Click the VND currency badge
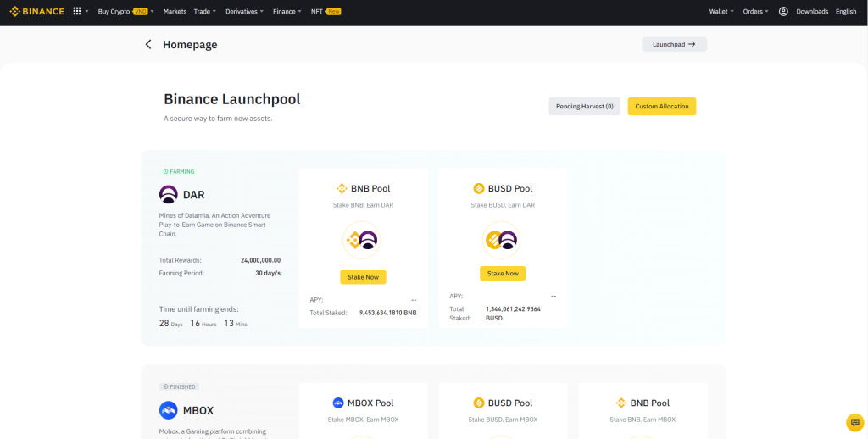 point(140,11)
